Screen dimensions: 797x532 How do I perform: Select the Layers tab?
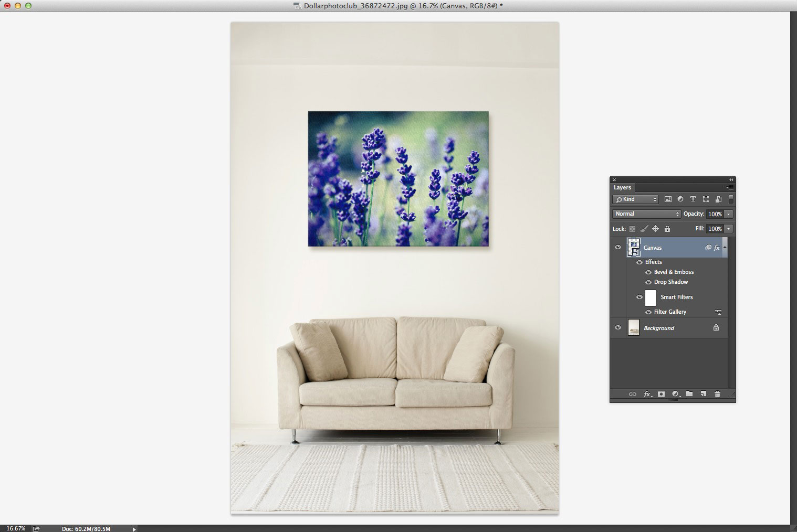(x=623, y=188)
